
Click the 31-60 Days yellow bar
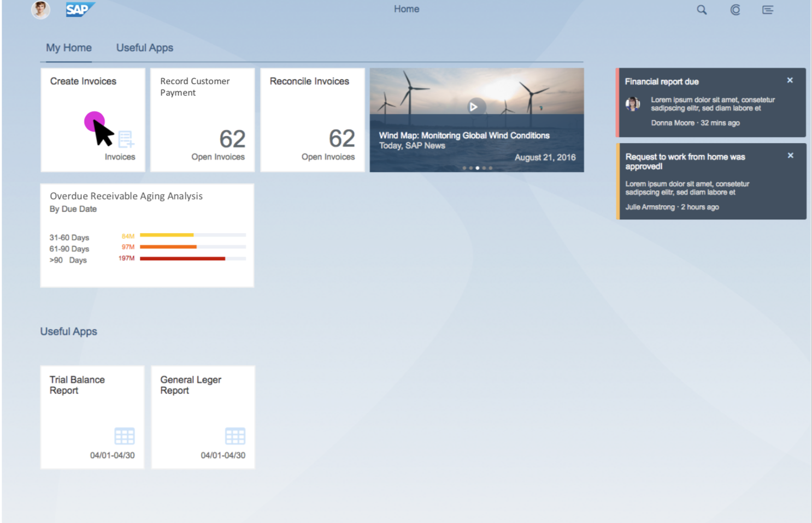coord(167,235)
